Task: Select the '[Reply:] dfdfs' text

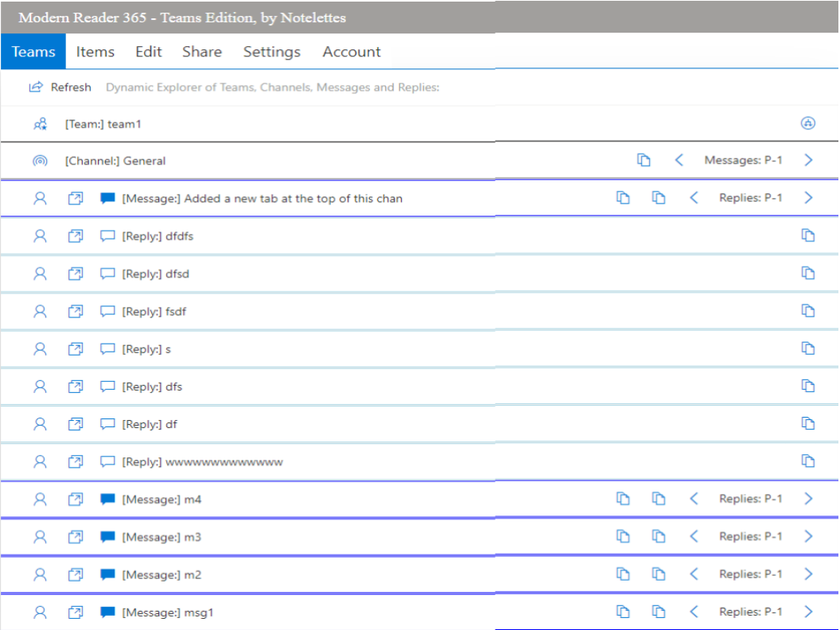Action: pyautogui.click(x=157, y=236)
